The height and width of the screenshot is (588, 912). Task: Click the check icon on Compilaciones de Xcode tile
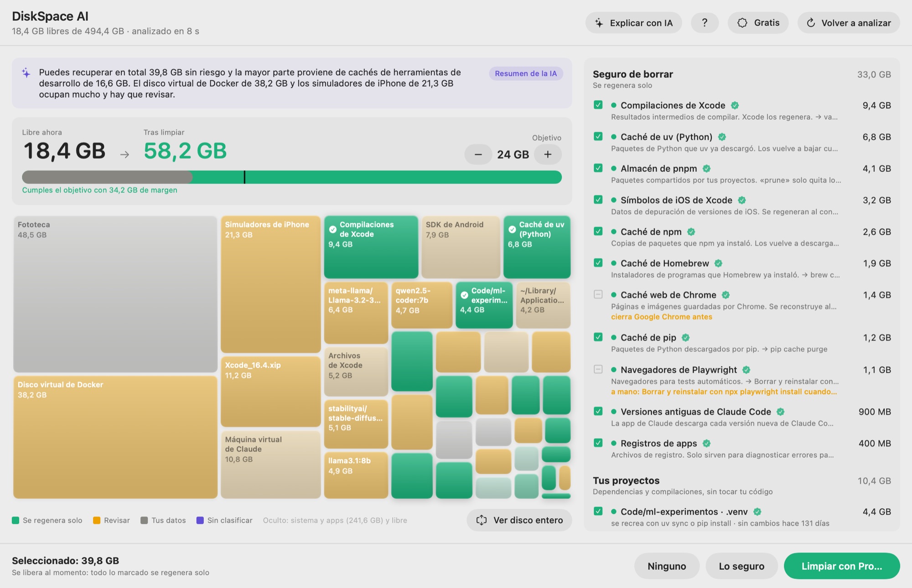coord(333,229)
